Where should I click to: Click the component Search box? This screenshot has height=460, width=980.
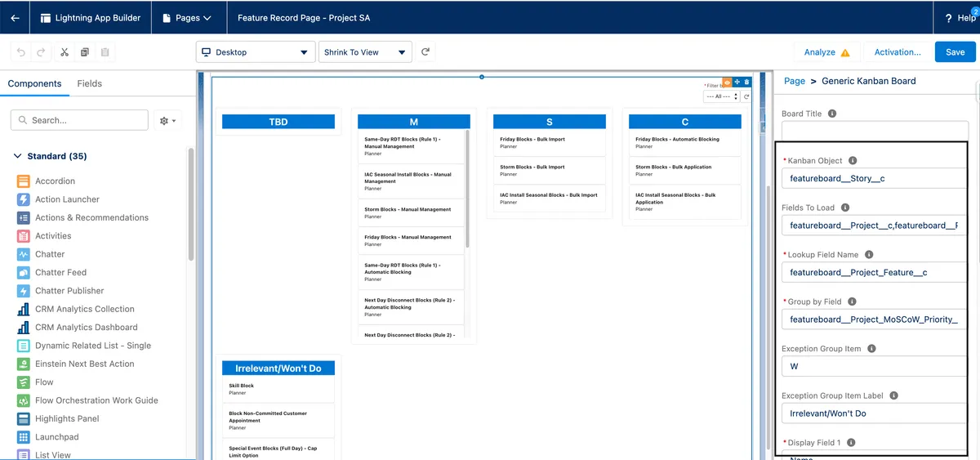[x=79, y=120]
